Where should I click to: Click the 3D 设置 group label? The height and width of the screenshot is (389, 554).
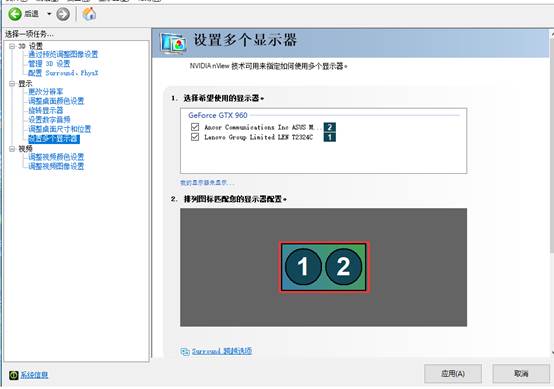click(x=30, y=46)
